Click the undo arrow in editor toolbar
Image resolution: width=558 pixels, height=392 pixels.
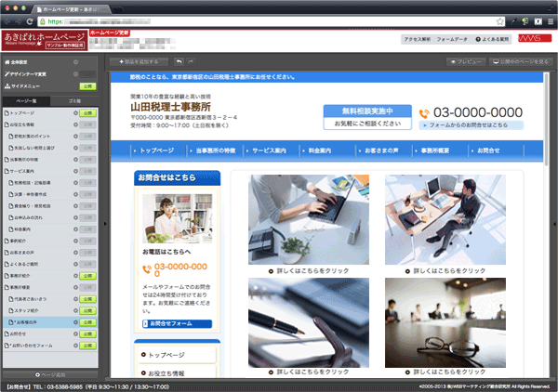coord(179,61)
